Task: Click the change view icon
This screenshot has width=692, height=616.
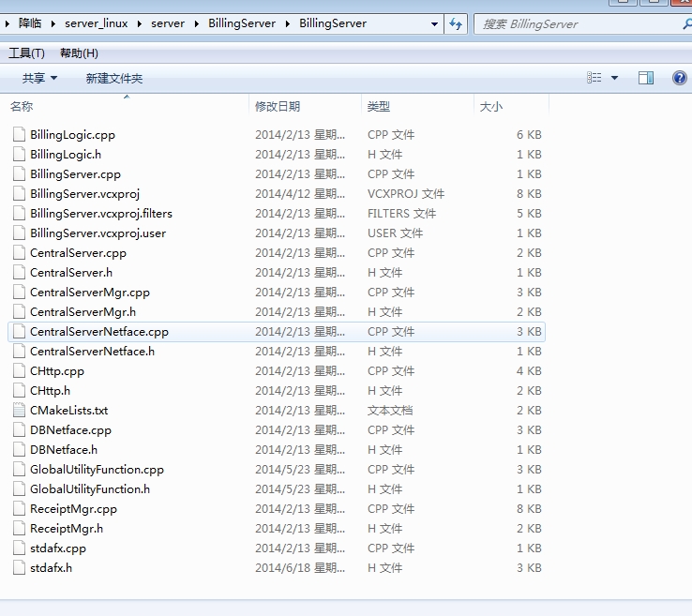Action: 594,78
